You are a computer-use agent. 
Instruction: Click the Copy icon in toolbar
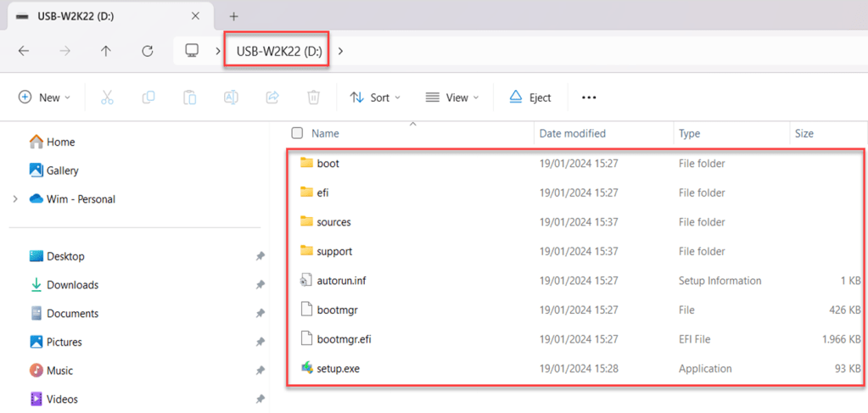(148, 98)
